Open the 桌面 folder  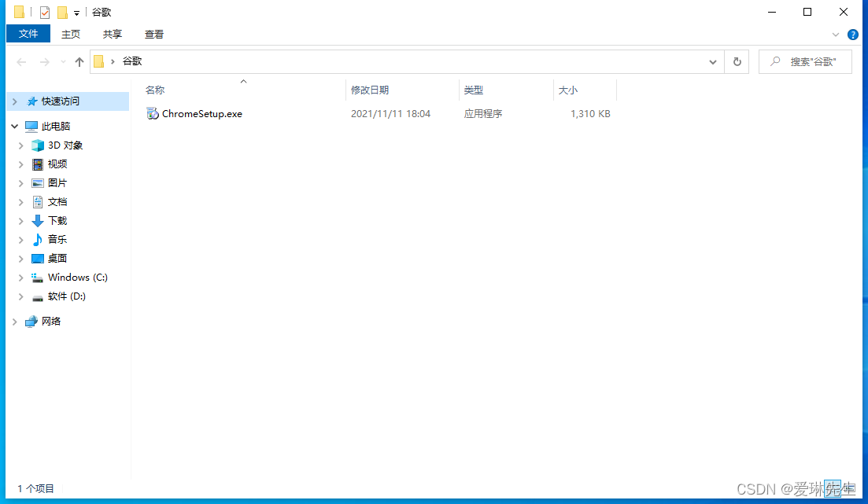(57, 258)
